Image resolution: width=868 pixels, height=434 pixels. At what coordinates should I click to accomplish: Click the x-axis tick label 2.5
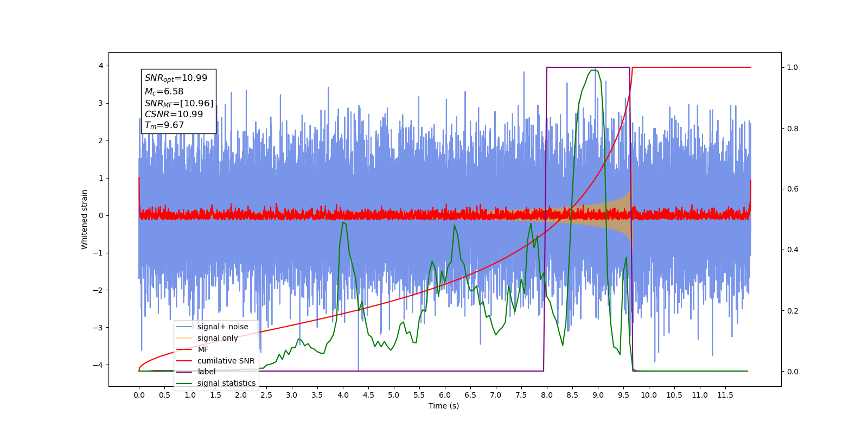tap(266, 395)
